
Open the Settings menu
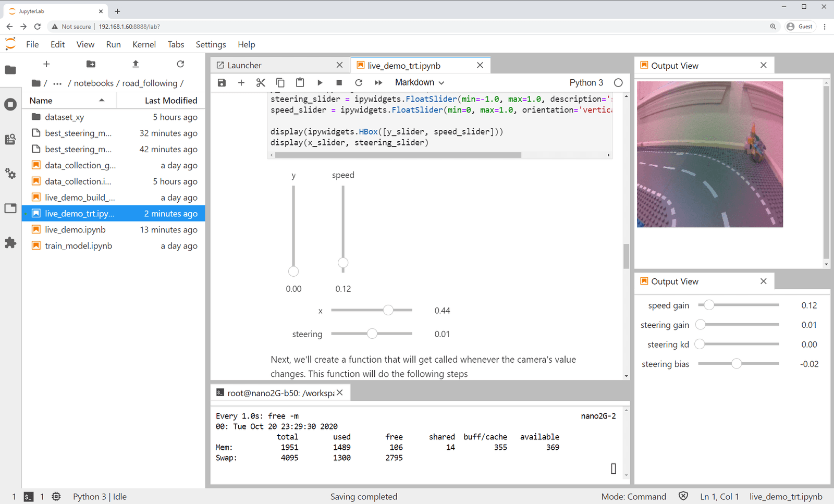point(211,44)
